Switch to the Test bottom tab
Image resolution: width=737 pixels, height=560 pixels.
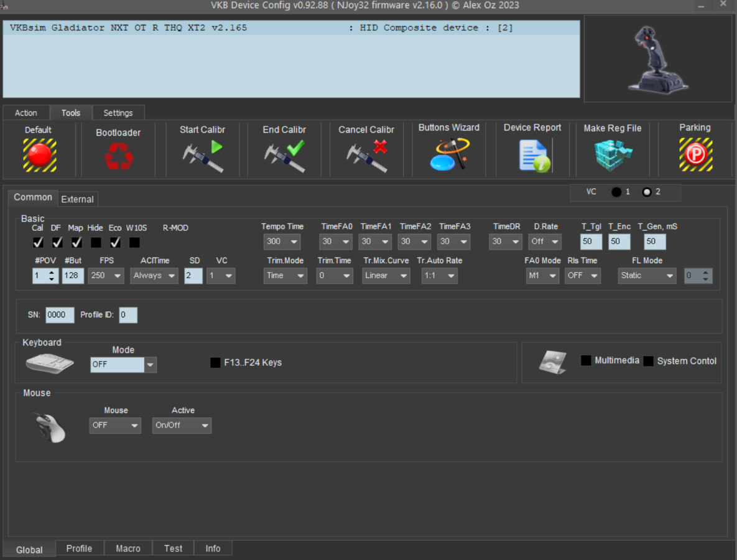pyautogui.click(x=173, y=548)
